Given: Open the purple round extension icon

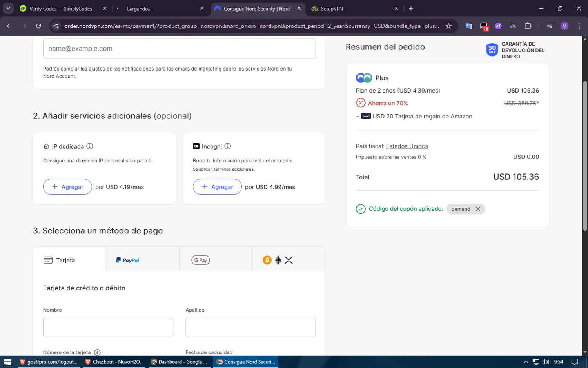Looking at the screenshot, I should (x=498, y=26).
